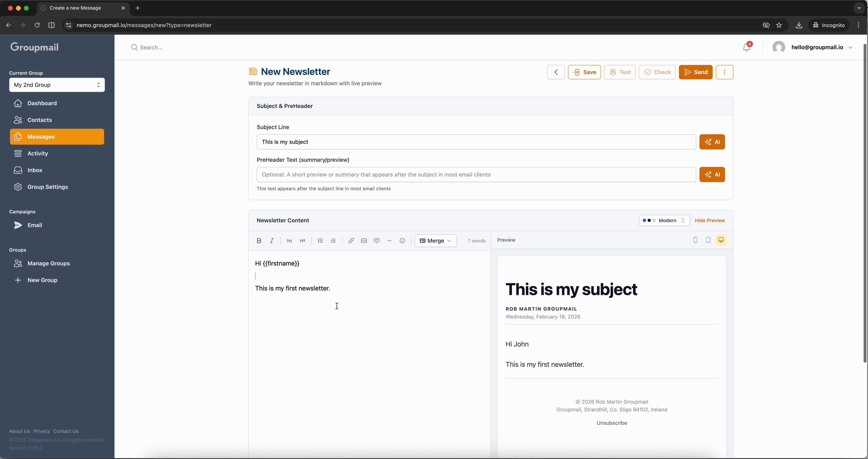This screenshot has width=868, height=459.
Task: Insert a bulleted list
Action: pos(320,241)
